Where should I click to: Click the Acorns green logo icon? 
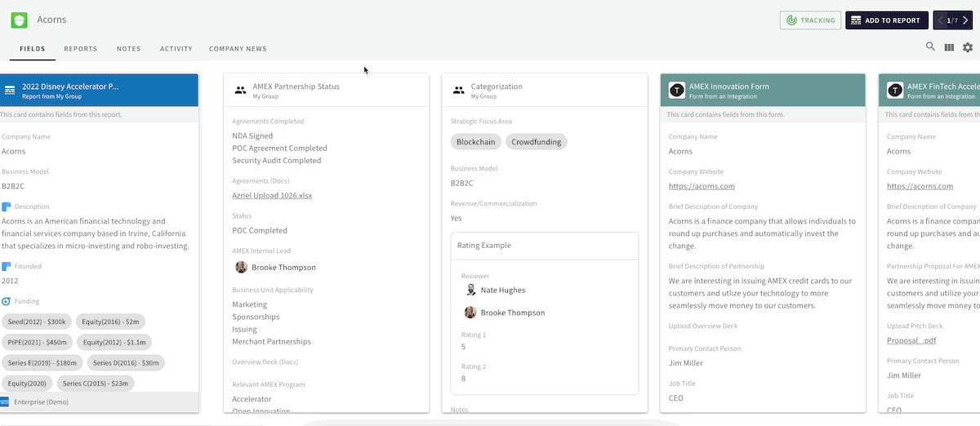point(19,20)
